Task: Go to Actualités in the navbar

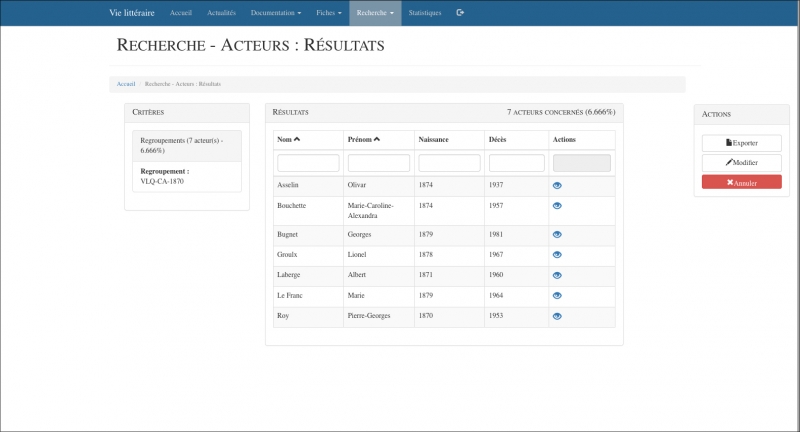Action: pyautogui.click(x=221, y=13)
